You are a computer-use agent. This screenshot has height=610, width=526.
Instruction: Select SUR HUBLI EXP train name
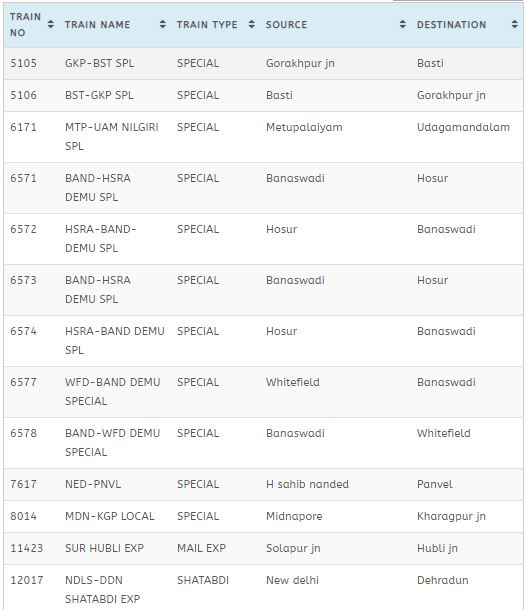click(104, 548)
